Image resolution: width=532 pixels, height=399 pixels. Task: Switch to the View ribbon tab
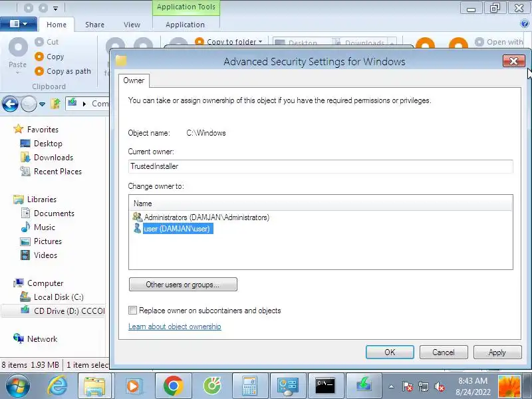point(132,25)
